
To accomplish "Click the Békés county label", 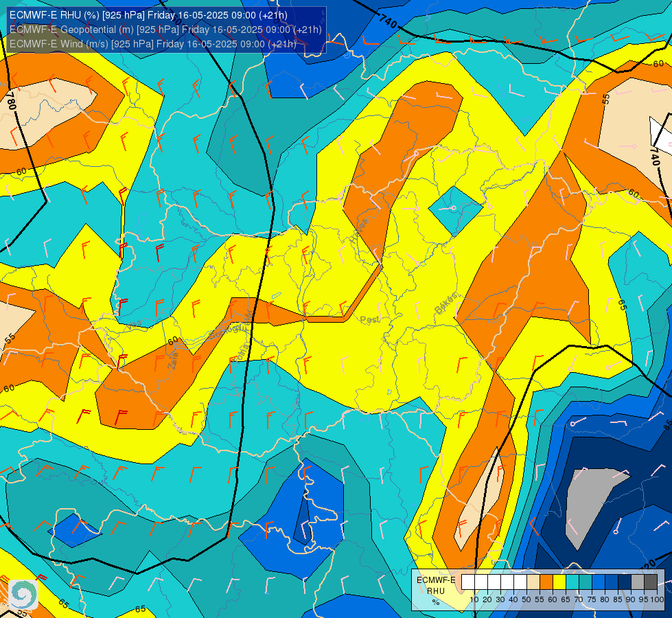I will [446, 304].
